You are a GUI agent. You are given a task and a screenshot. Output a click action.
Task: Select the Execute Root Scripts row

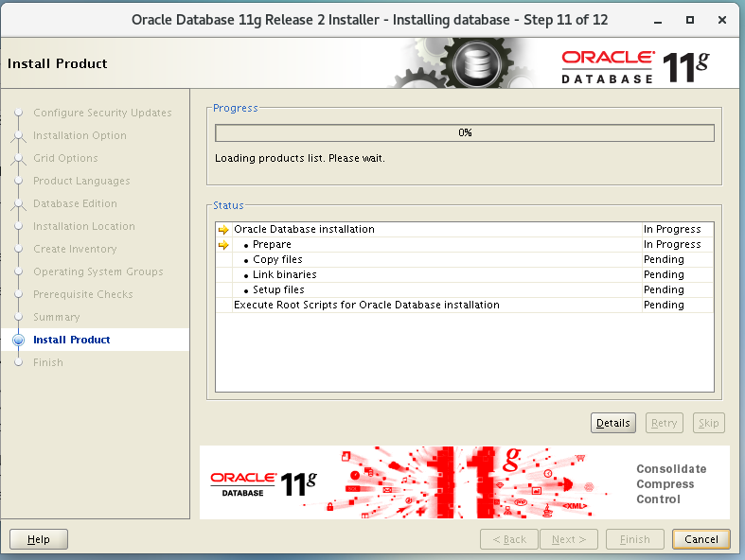[465, 305]
